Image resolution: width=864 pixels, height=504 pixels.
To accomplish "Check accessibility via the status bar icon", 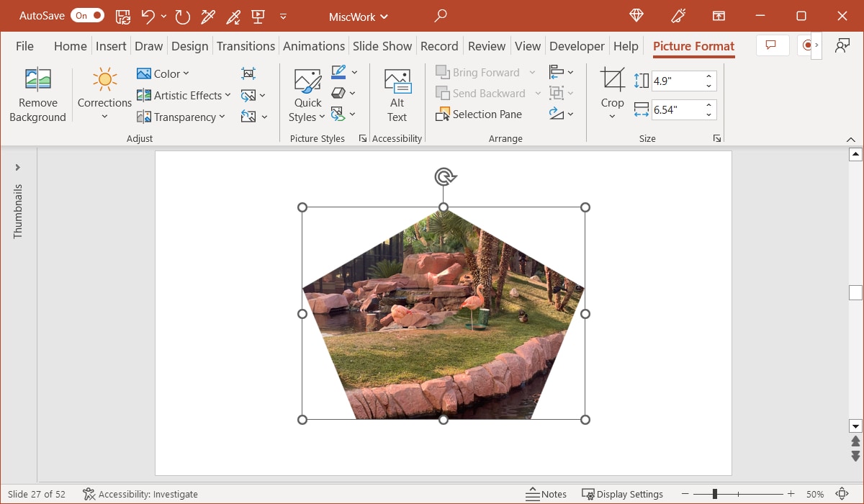I will coord(89,494).
